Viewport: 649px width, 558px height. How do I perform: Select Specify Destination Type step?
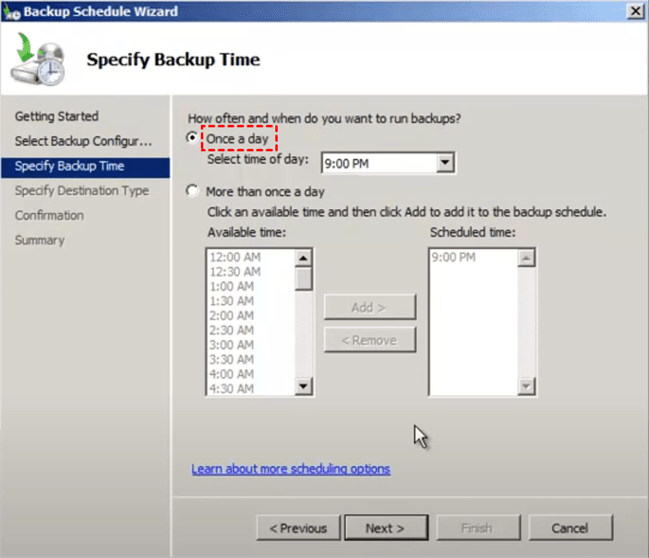(82, 191)
